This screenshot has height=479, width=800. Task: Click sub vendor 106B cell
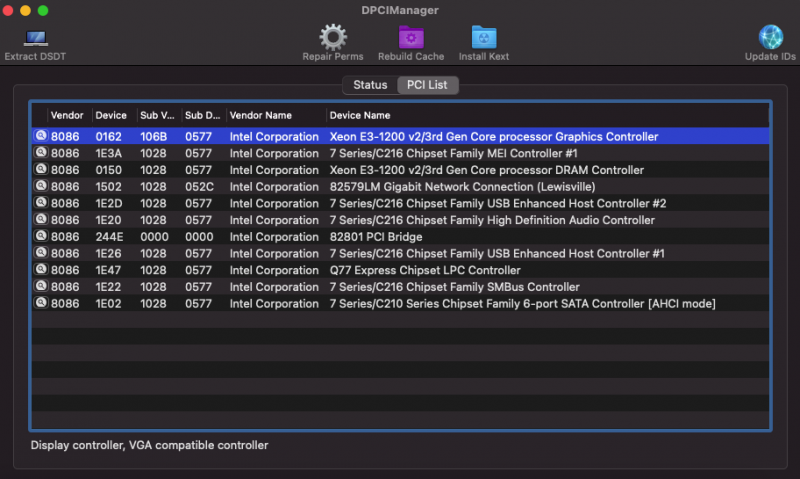click(x=154, y=137)
